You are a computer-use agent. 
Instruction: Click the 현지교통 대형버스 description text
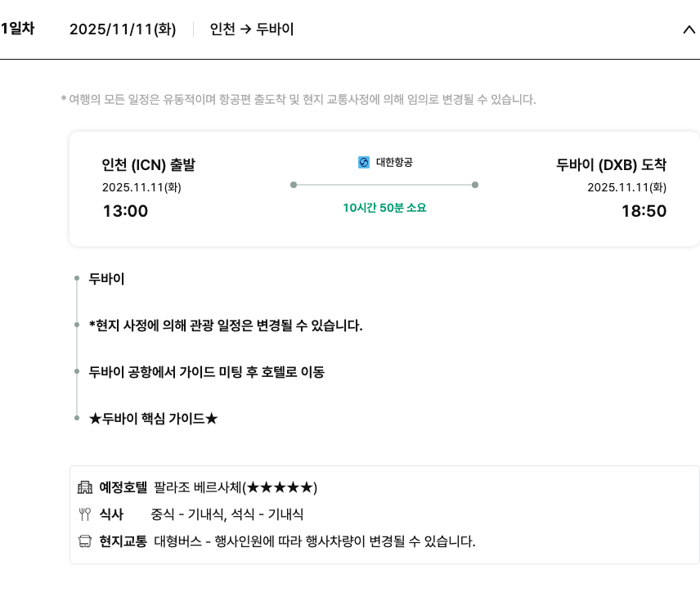315,541
